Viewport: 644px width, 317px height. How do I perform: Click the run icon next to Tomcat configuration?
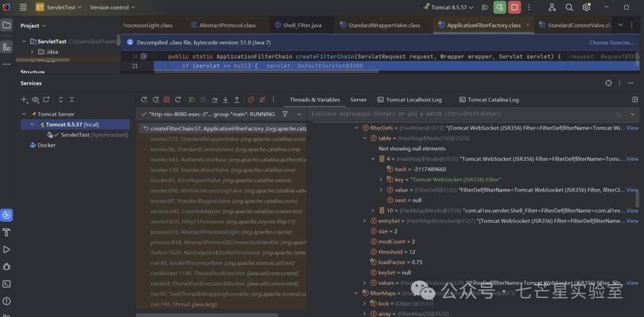click(485, 7)
